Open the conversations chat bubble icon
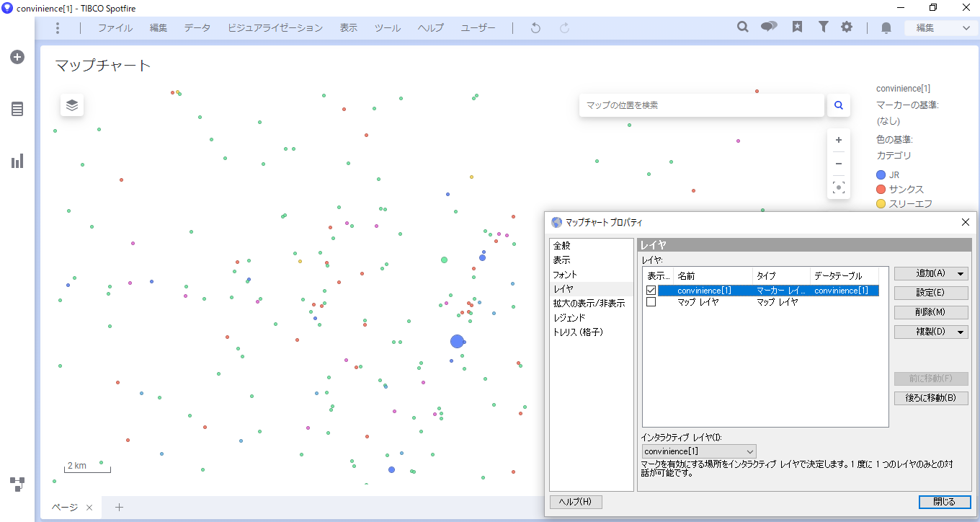 pos(769,27)
